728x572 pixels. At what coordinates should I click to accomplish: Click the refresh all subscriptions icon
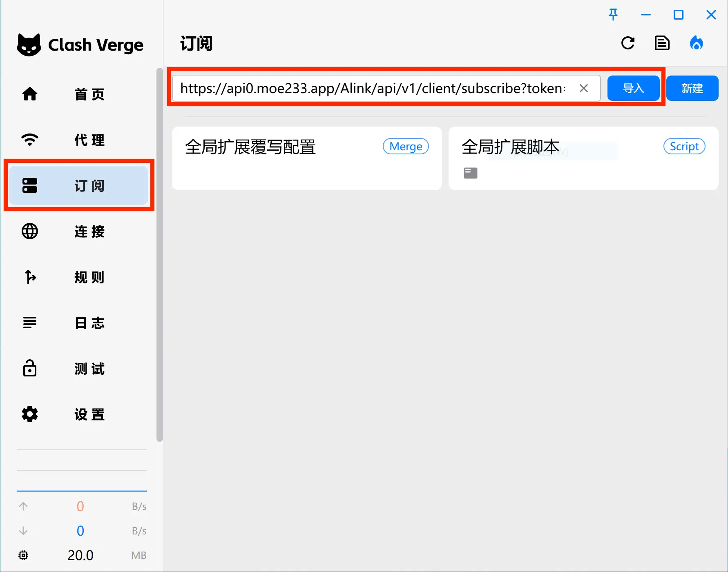coord(628,43)
